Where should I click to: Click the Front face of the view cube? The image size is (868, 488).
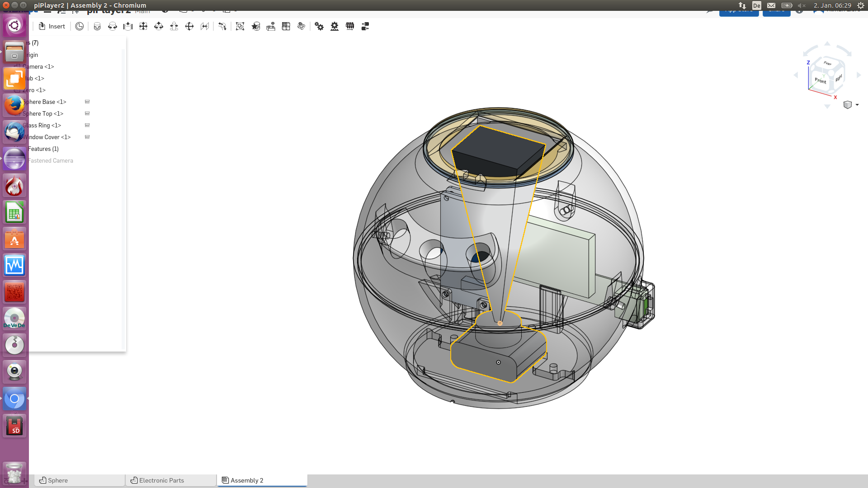(820, 80)
